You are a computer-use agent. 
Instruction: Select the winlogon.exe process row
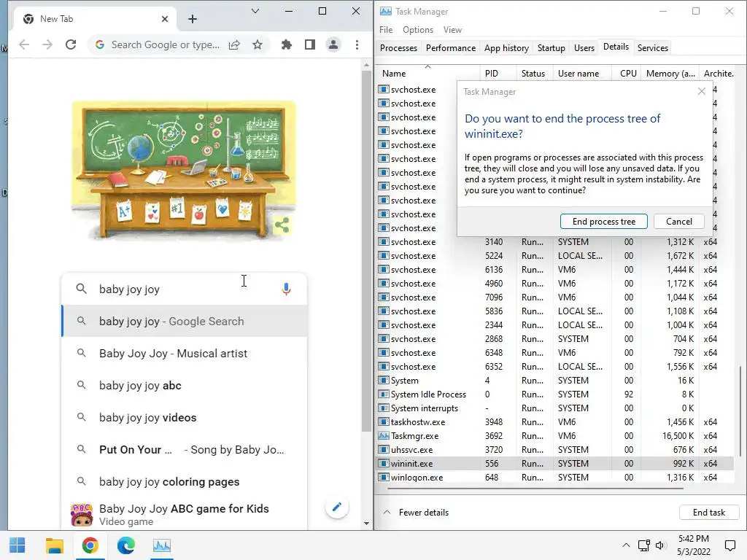(x=555, y=477)
